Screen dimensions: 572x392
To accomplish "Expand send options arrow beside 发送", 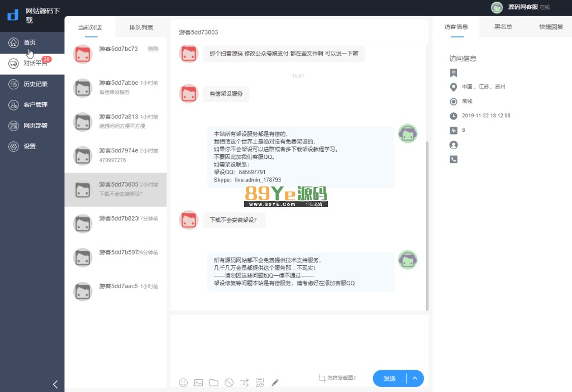I will tap(415, 379).
